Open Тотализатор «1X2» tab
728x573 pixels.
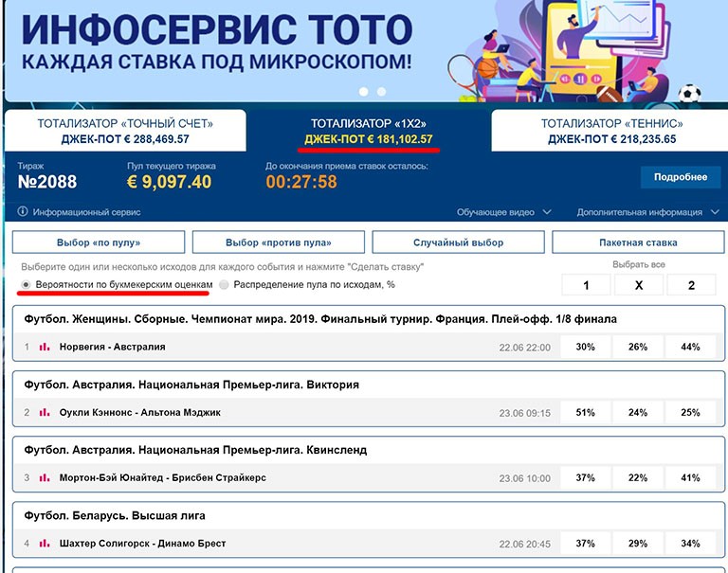369,131
